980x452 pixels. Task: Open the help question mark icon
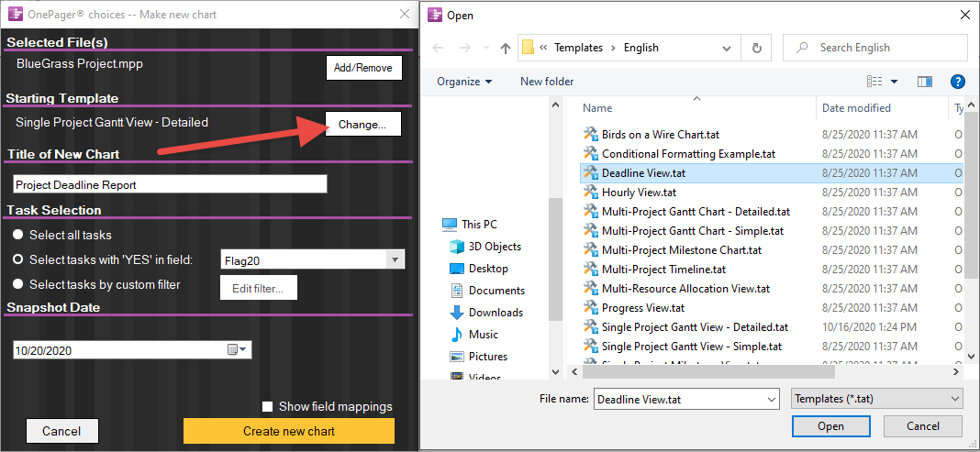957,82
